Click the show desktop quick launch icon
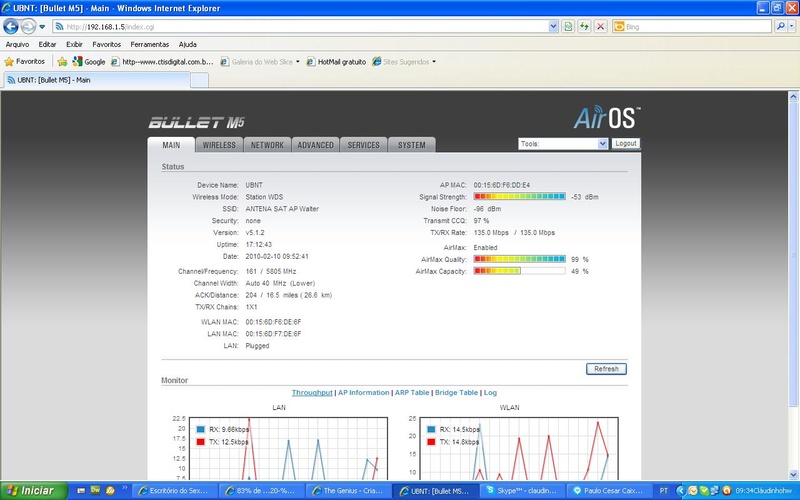Screen dimensions: 800x500 point(81,490)
